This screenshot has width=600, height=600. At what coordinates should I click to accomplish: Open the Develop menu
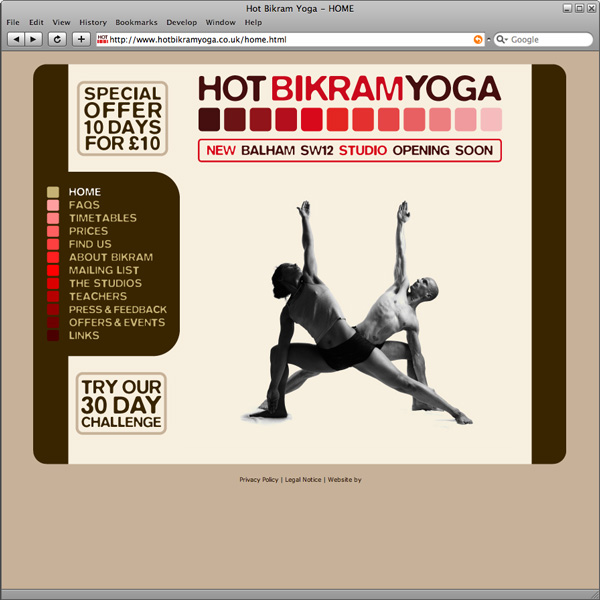pos(181,22)
